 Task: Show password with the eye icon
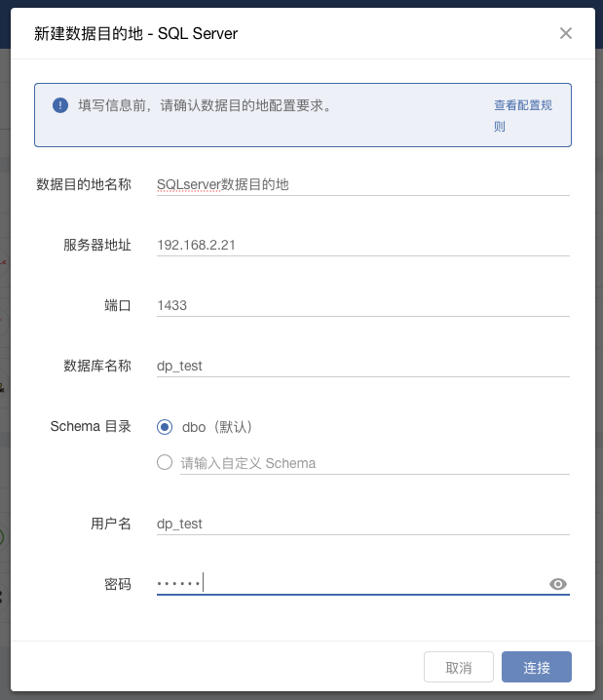558,584
